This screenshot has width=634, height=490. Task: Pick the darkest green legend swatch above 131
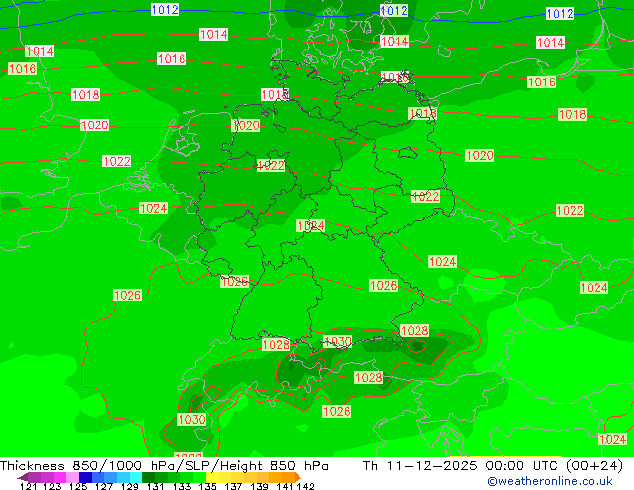(x=148, y=477)
